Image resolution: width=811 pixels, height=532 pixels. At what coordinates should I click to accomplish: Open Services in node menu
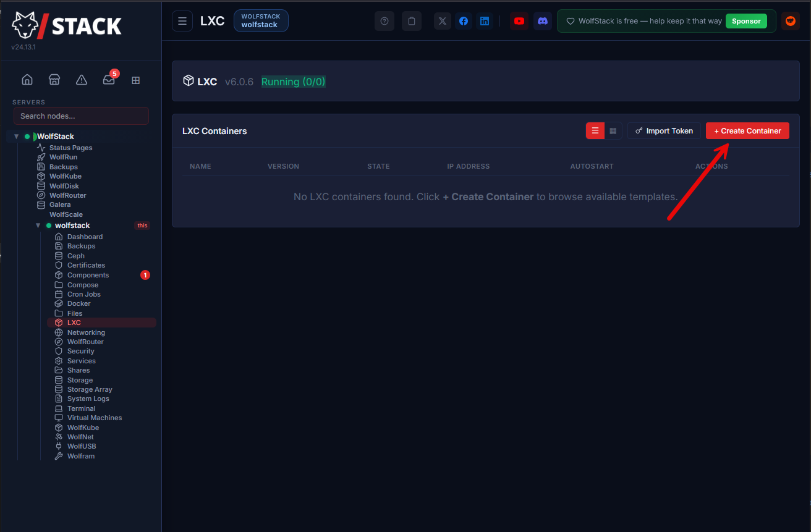[81, 361]
